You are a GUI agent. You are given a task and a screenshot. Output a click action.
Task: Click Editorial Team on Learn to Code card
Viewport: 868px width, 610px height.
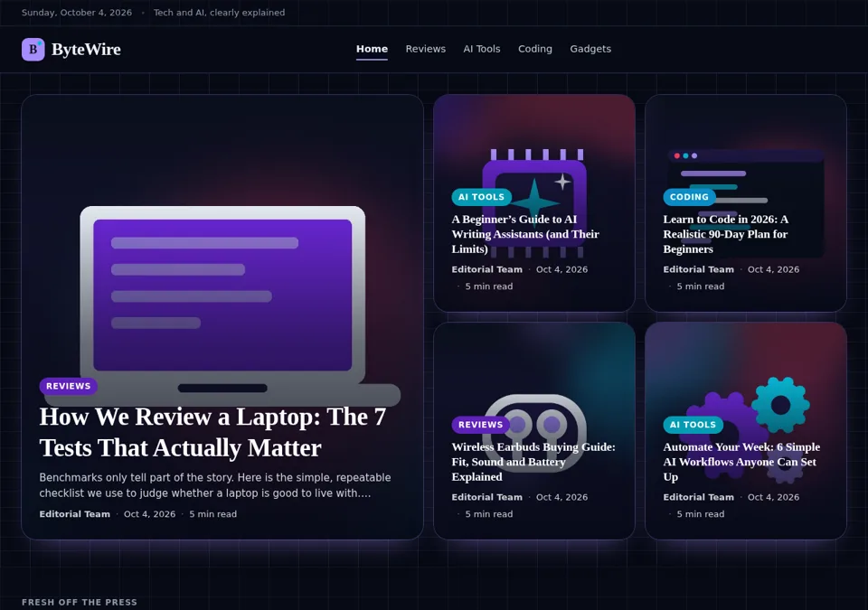pyautogui.click(x=699, y=269)
